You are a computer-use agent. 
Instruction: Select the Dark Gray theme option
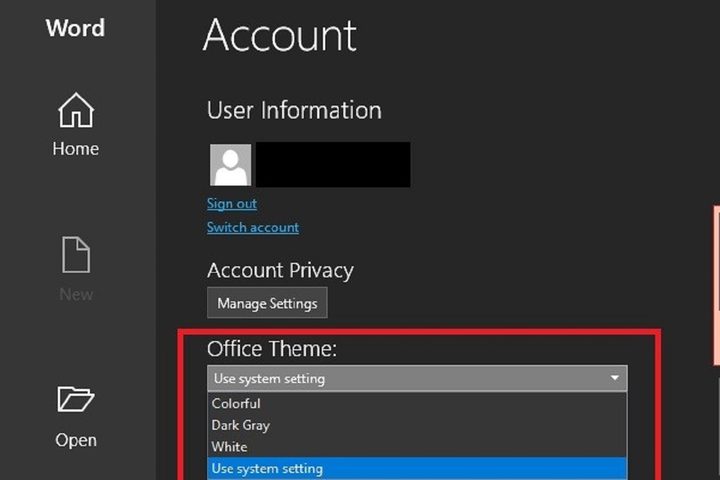pyautogui.click(x=417, y=425)
